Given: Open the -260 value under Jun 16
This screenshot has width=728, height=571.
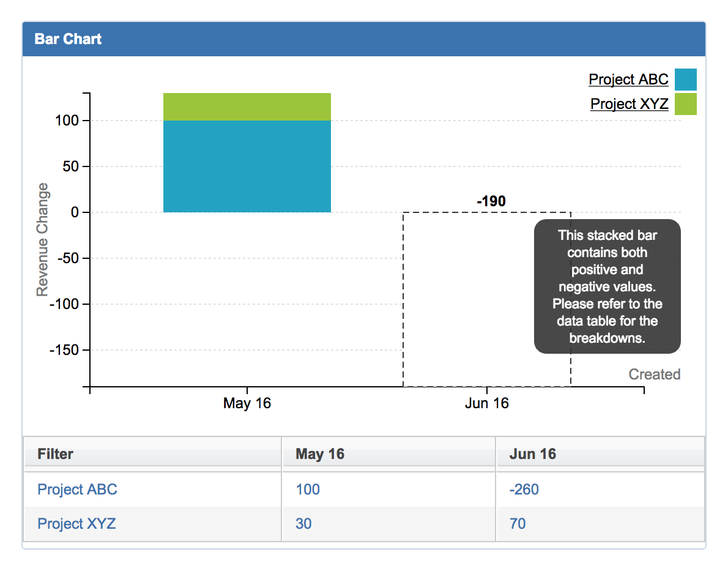Looking at the screenshot, I should coord(524,490).
